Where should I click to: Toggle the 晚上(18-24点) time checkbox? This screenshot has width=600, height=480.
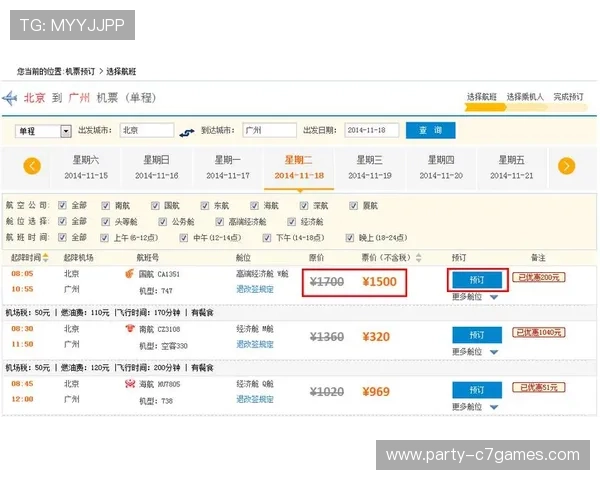350,238
